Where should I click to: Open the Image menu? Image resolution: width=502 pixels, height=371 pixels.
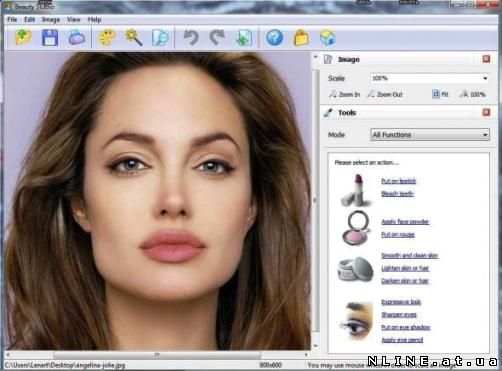[x=51, y=19]
